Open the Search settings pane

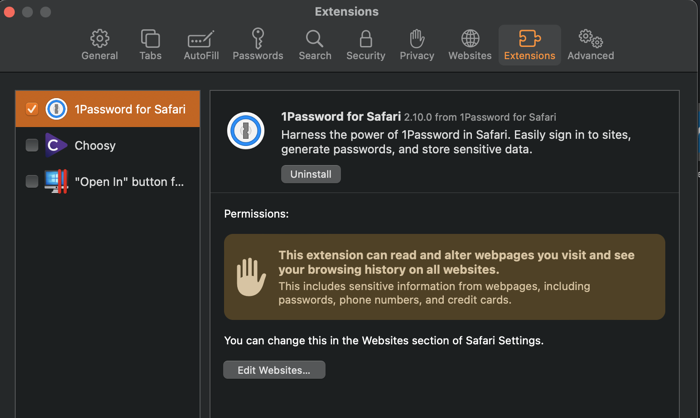coord(315,45)
